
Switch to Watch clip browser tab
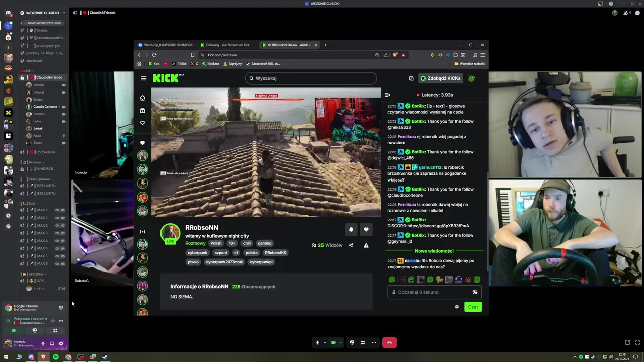point(166,45)
